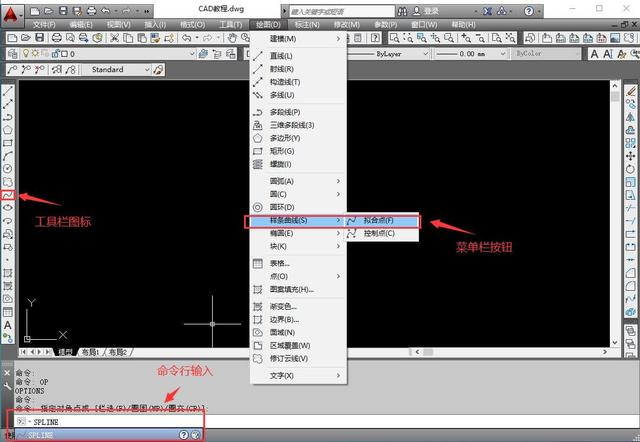Click the Spline tool in the draw toolbar
This screenshot has height=442, width=640.
[x=8, y=195]
